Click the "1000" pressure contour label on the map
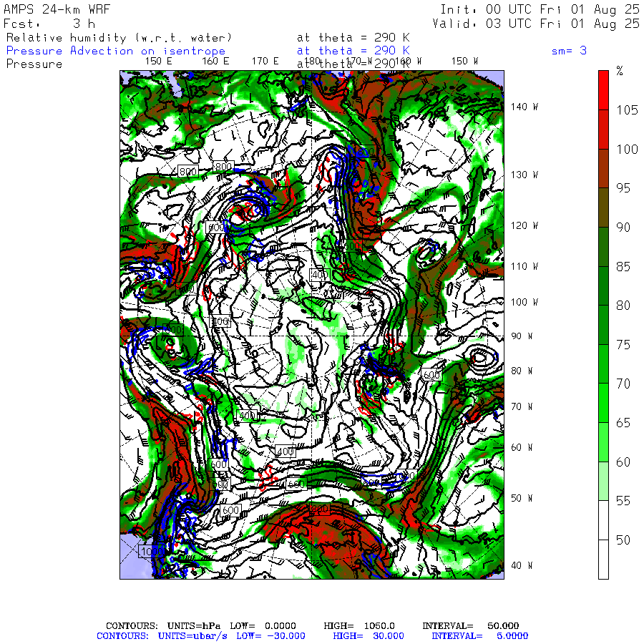The width and height of the screenshot is (644, 644). pyautogui.click(x=152, y=551)
